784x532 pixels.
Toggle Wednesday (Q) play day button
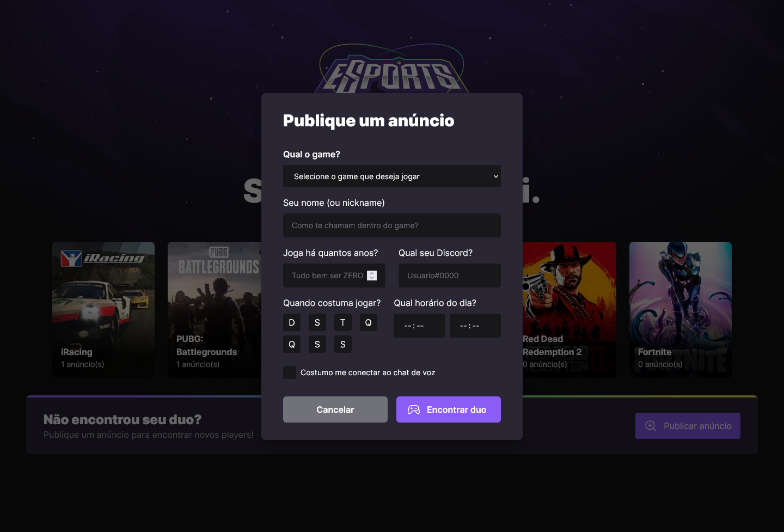[369, 322]
